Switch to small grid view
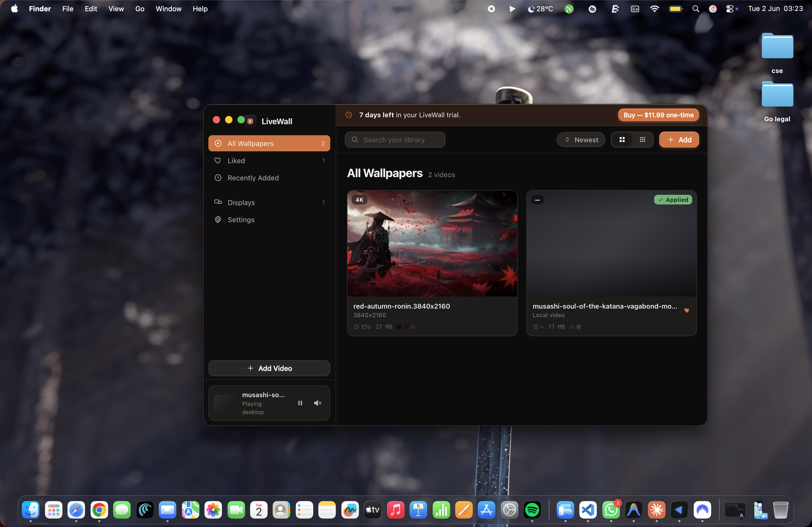This screenshot has height=527, width=812. 642,140
